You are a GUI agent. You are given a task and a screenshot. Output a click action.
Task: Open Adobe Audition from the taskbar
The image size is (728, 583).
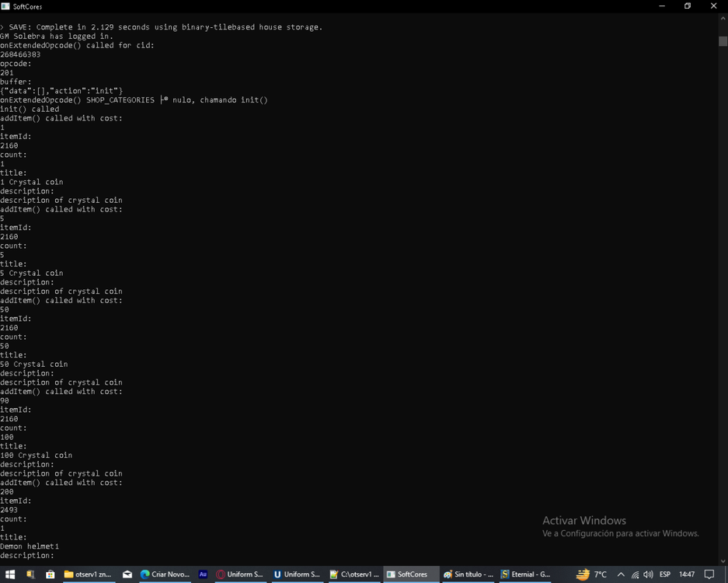point(203,574)
